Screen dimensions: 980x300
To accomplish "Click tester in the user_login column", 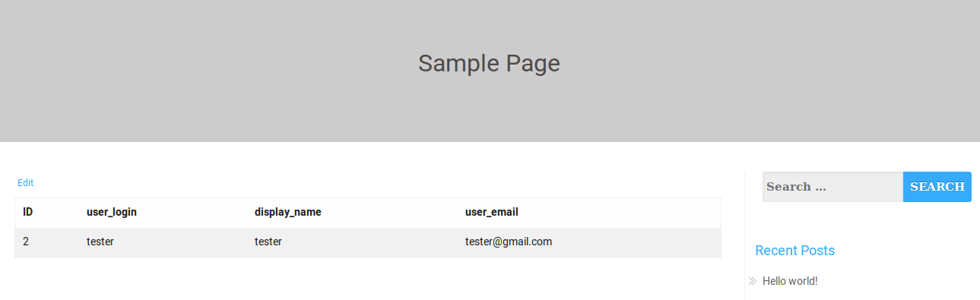I will click(x=100, y=242).
